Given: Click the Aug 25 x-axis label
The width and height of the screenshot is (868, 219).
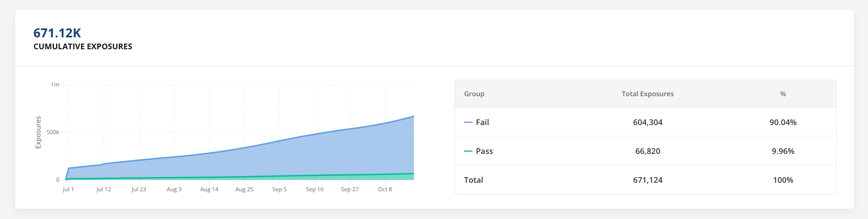Looking at the screenshot, I should click(244, 190).
